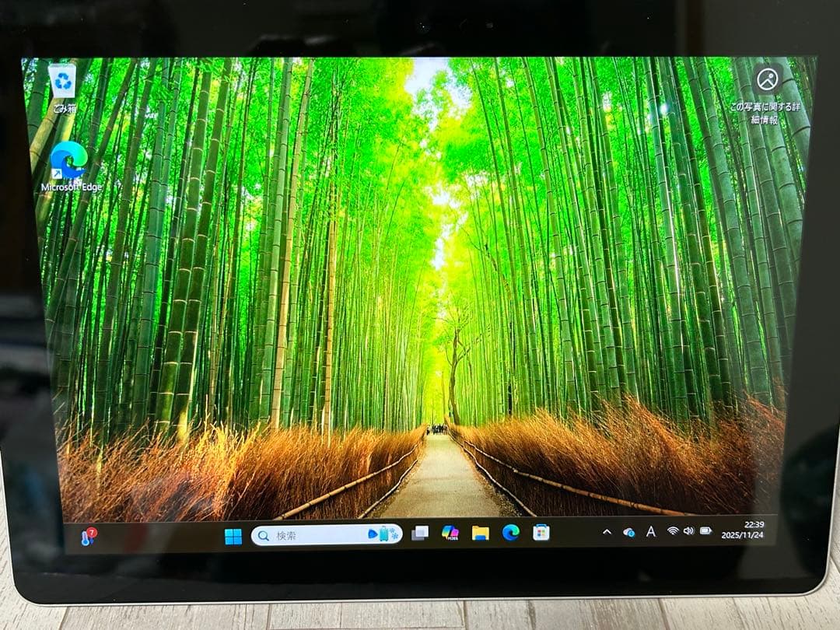Check battery status from the tray icon
Image resolution: width=840 pixels, height=630 pixels.
click(x=708, y=532)
